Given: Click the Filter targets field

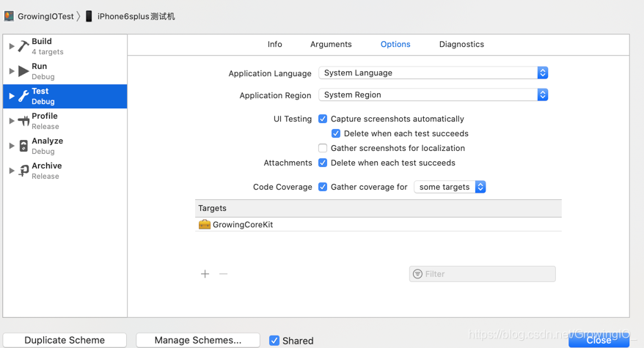Looking at the screenshot, I should pos(483,274).
